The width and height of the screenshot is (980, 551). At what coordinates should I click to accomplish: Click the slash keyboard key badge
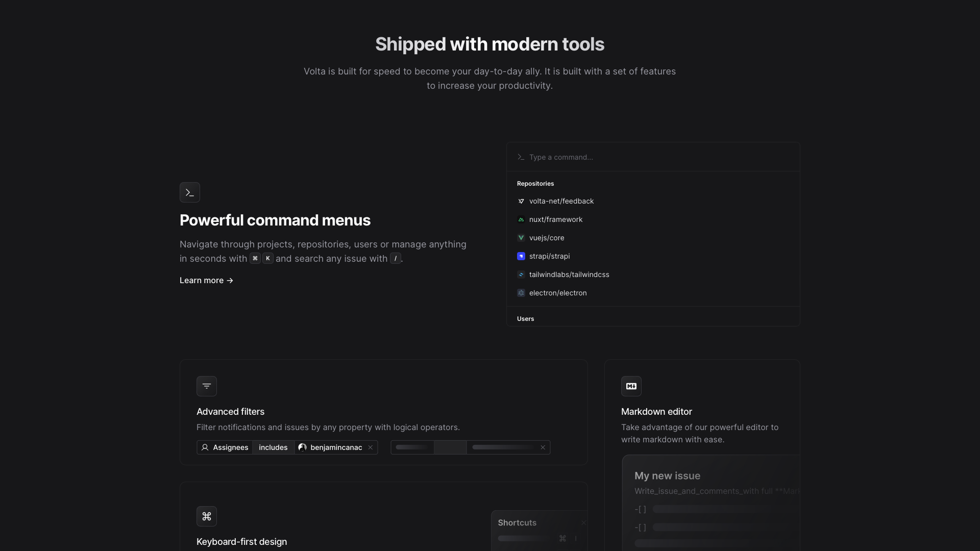[396, 258]
